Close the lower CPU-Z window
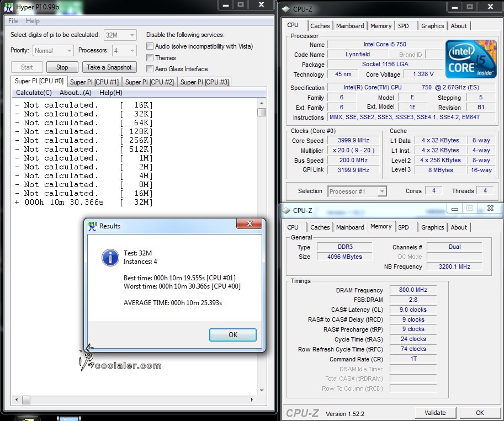The height and width of the screenshot is (421, 504). (x=490, y=208)
